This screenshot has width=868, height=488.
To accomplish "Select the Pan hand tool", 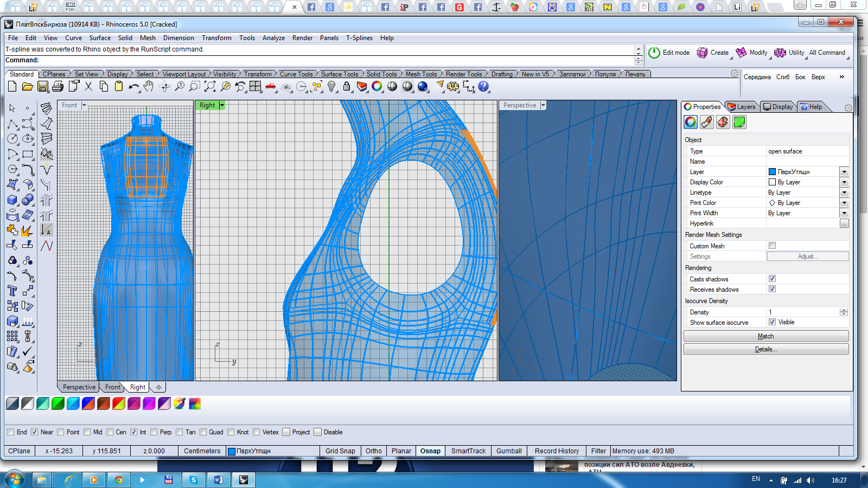I will 149,87.
